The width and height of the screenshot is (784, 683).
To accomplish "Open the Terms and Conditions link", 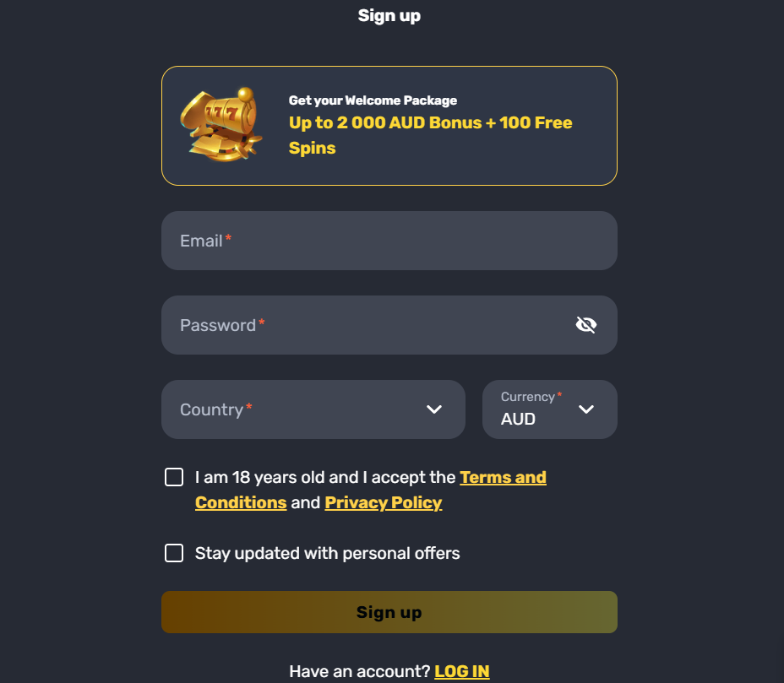I will (503, 477).
